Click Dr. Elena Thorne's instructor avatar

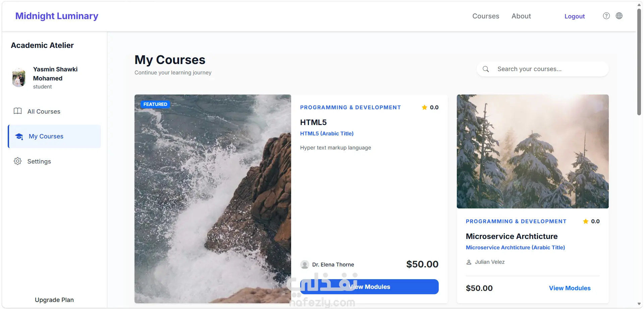click(x=305, y=265)
